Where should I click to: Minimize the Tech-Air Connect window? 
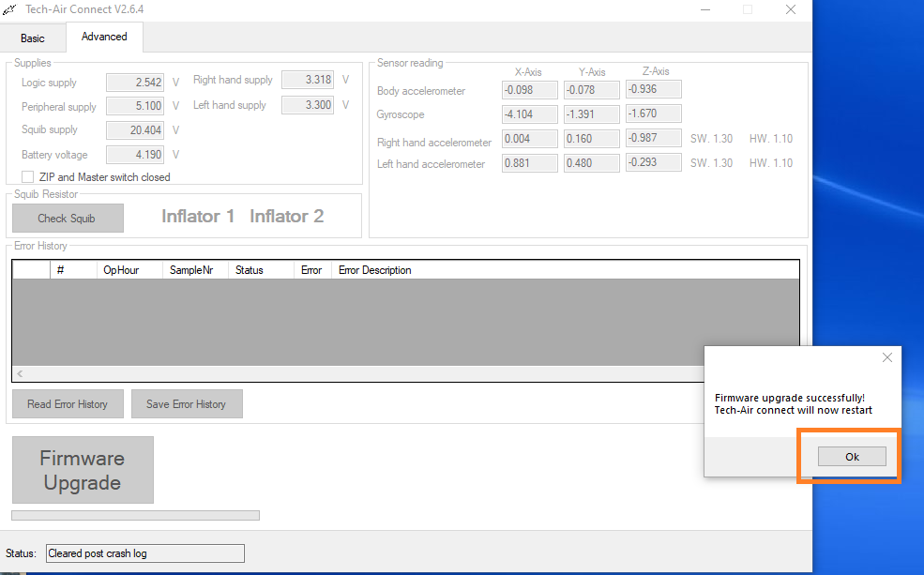point(705,9)
